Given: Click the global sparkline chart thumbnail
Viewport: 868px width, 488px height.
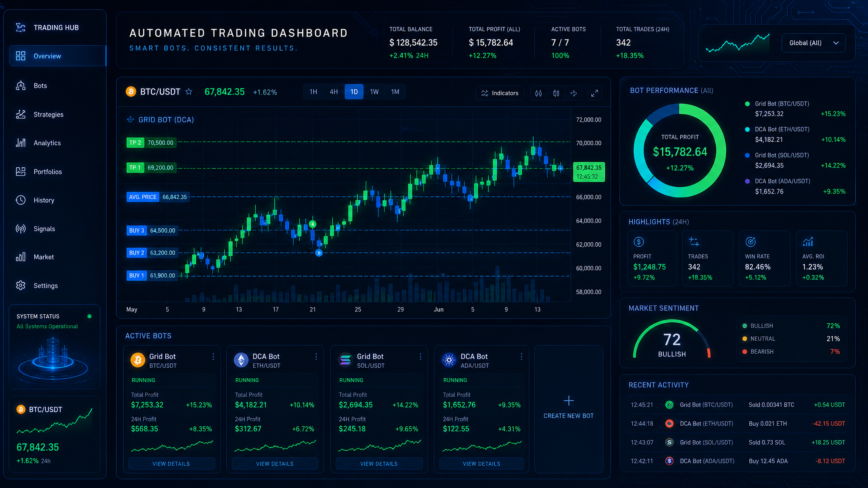Looking at the screenshot, I should click(x=737, y=43).
